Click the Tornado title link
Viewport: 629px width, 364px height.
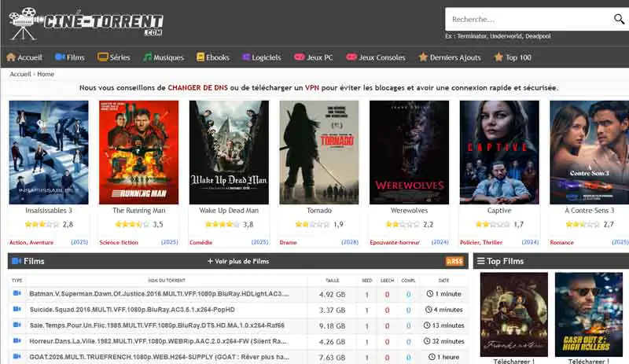point(319,210)
